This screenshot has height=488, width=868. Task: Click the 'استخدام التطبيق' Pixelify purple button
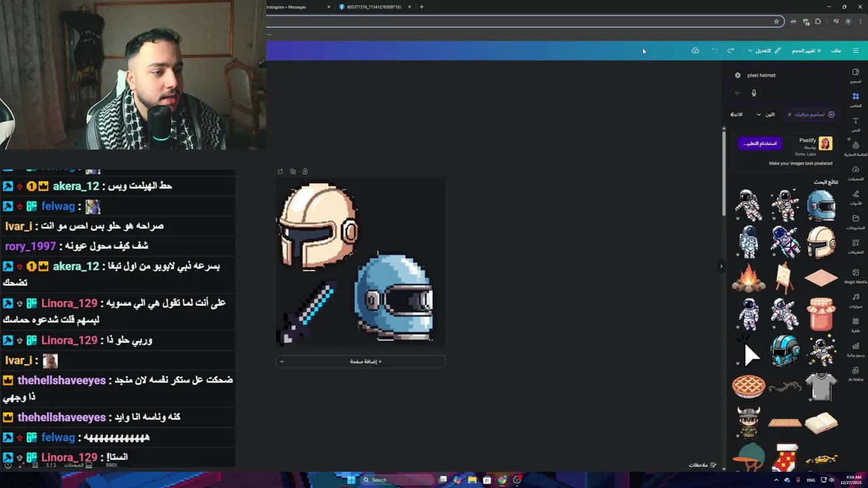759,143
